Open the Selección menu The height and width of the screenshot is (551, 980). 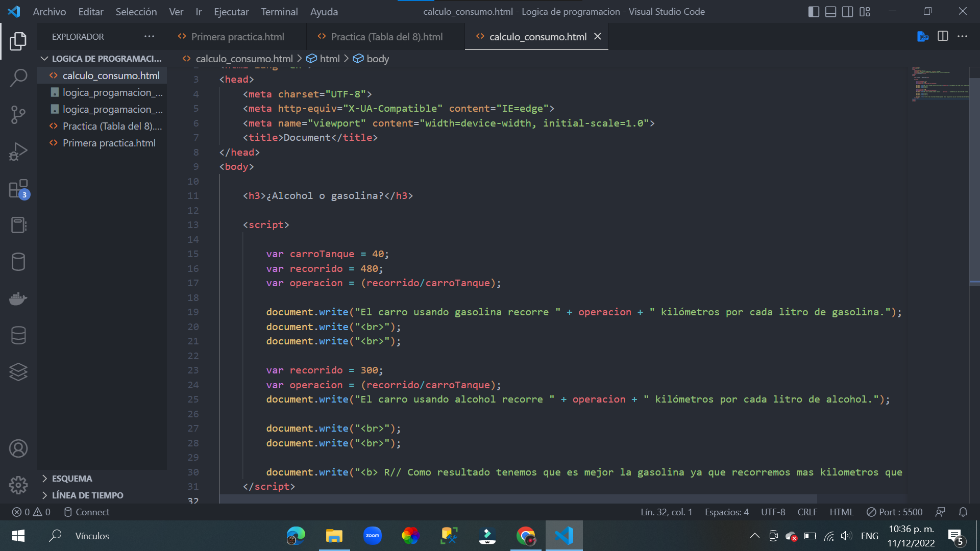(136, 11)
